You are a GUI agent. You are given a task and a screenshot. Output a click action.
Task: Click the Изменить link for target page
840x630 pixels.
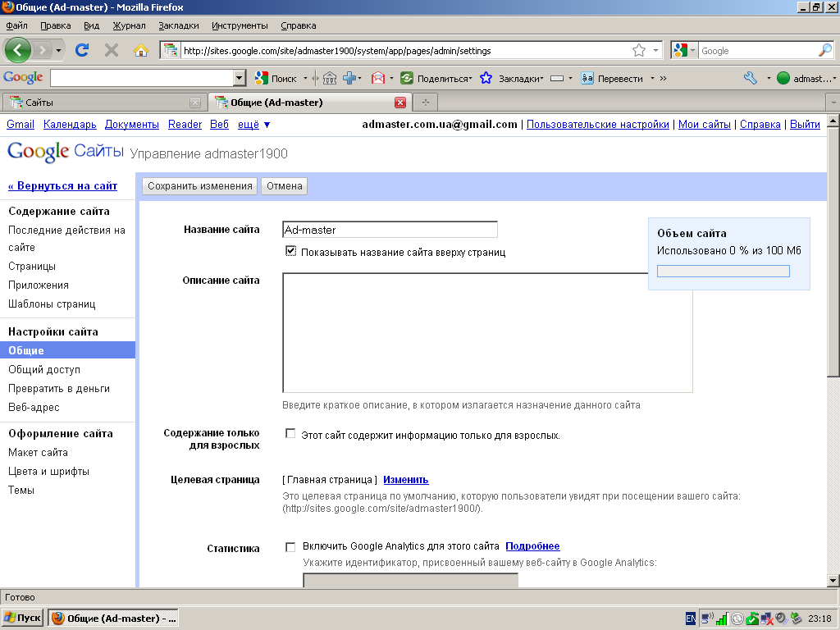[x=405, y=479]
